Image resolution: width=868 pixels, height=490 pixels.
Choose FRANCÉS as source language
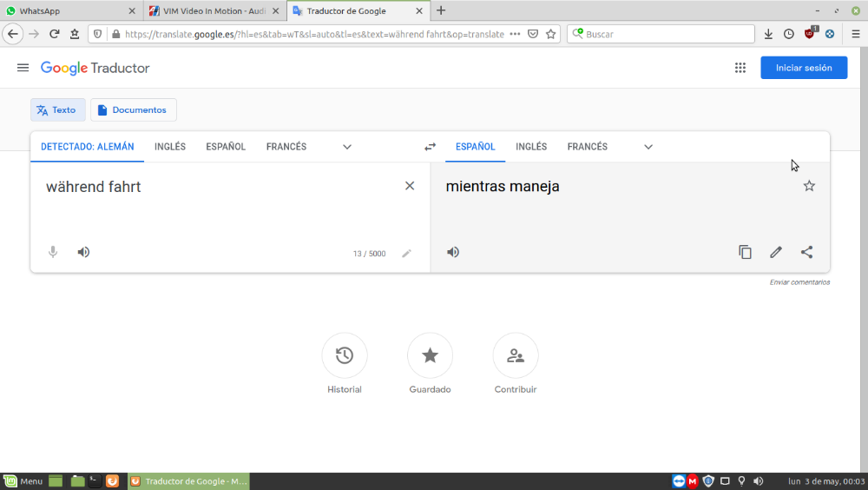pyautogui.click(x=286, y=147)
